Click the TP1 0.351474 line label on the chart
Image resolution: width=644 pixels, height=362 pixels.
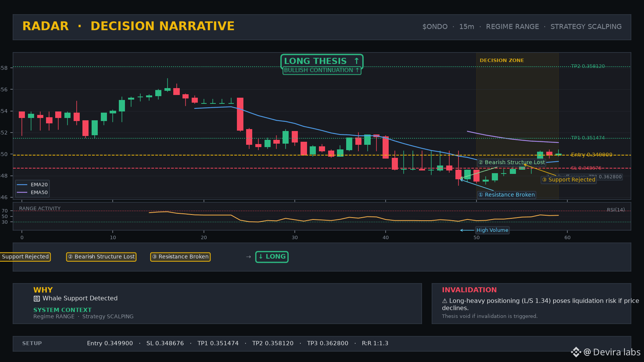(588, 138)
